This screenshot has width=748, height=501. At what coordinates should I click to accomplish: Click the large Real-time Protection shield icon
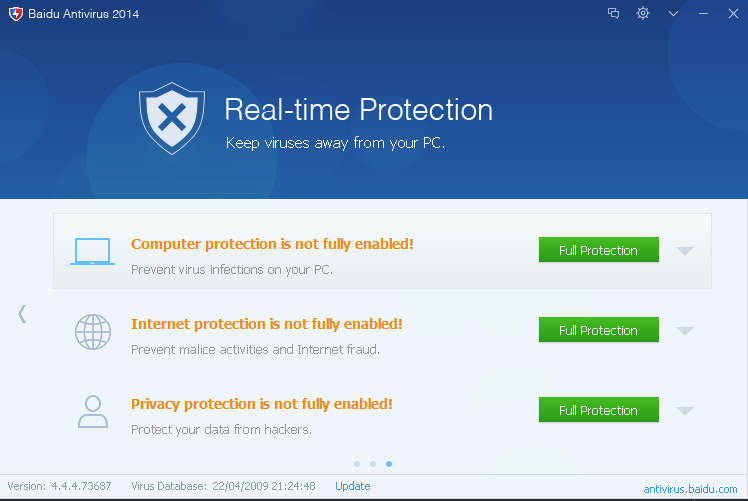point(172,119)
